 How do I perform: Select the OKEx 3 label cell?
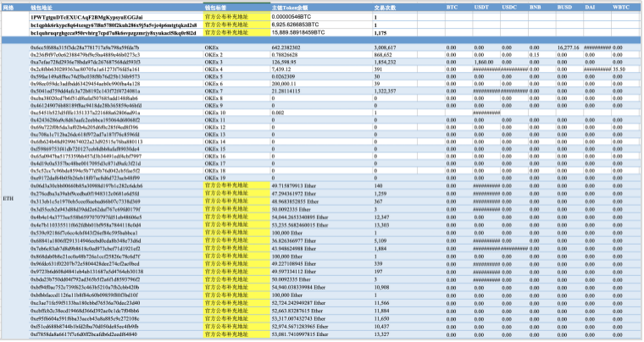point(214,63)
